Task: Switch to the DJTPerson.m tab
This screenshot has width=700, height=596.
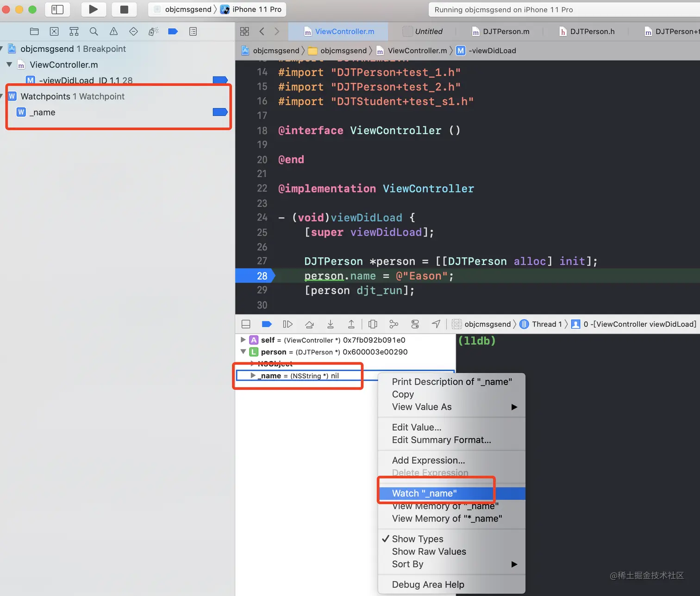Action: [x=500, y=31]
